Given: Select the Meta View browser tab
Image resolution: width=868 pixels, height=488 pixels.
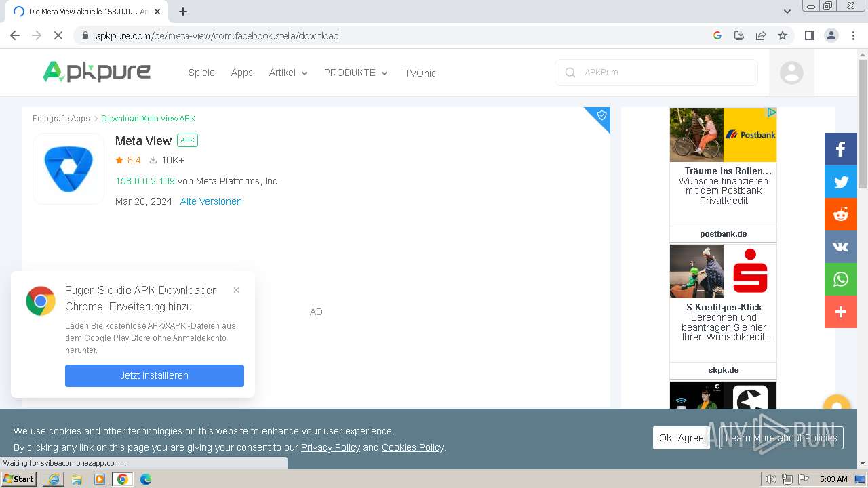Looking at the screenshot, I should 87,12.
